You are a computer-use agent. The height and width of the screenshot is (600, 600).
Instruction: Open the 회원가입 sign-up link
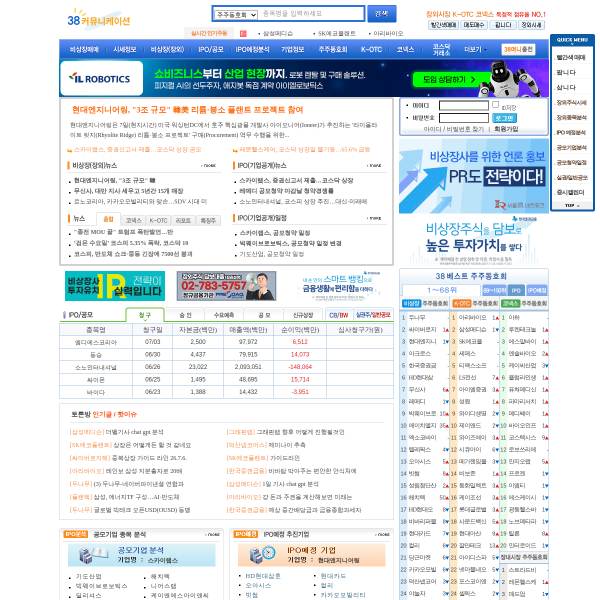[506, 129]
